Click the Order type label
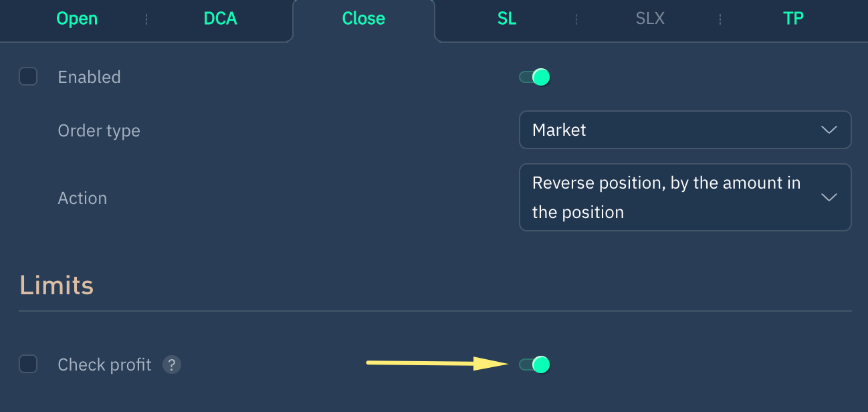 pyautogui.click(x=99, y=130)
